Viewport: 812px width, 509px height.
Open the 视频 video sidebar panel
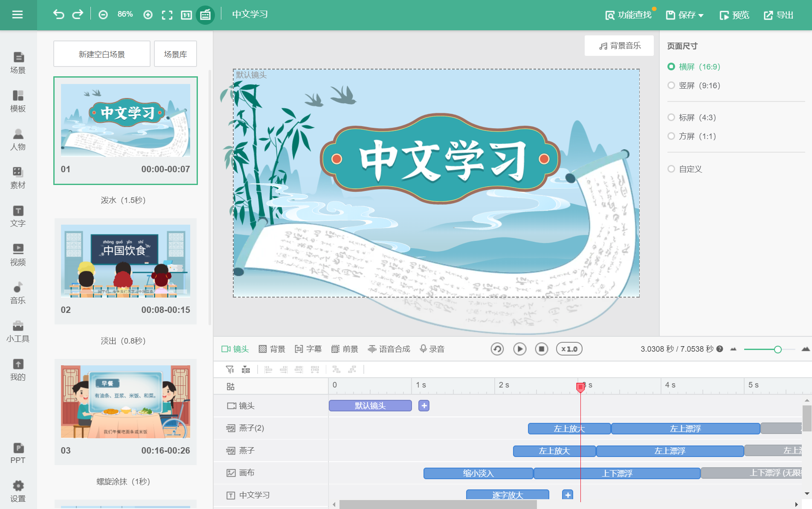click(x=18, y=254)
